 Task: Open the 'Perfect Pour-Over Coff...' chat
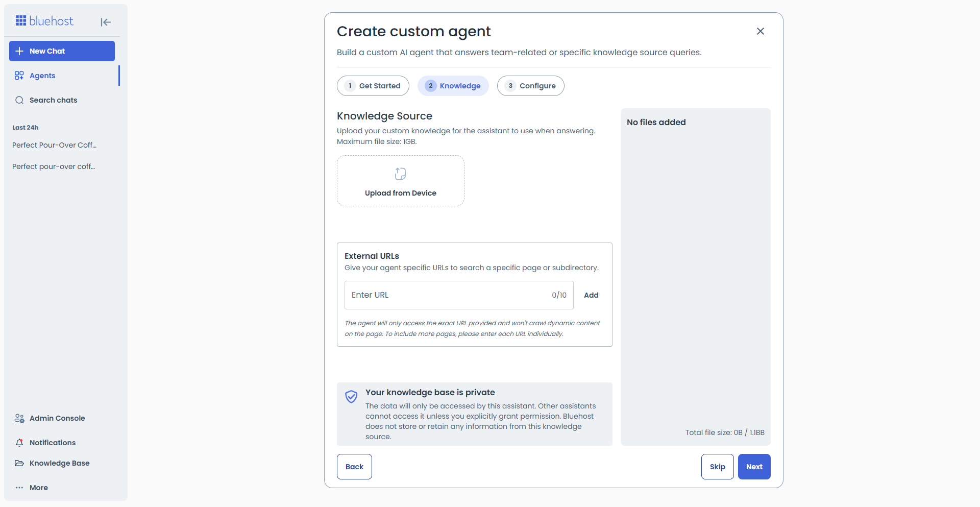pyautogui.click(x=55, y=145)
